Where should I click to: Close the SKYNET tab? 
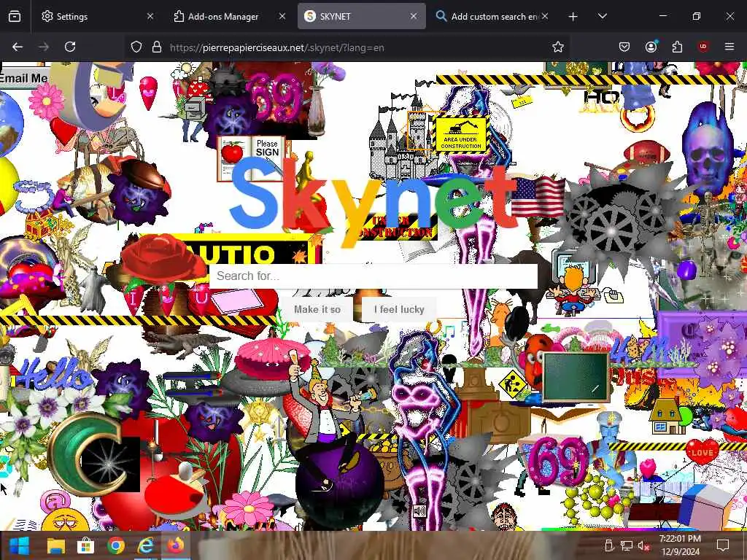tap(414, 17)
